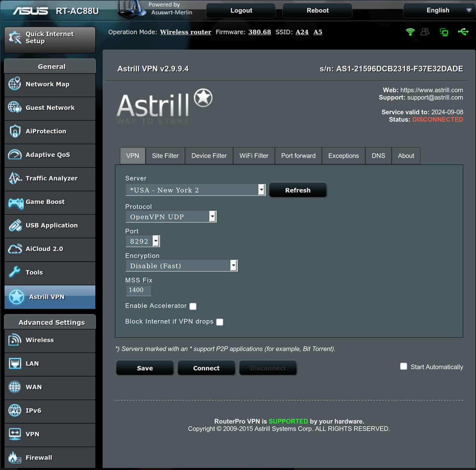This screenshot has height=470, width=476.
Task: Click the serial number AS1-21596DCB2318-F37E32DADE
Action: click(x=400, y=69)
